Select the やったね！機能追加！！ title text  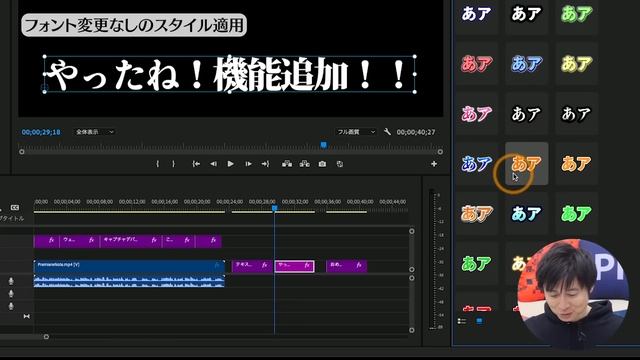[x=229, y=74]
